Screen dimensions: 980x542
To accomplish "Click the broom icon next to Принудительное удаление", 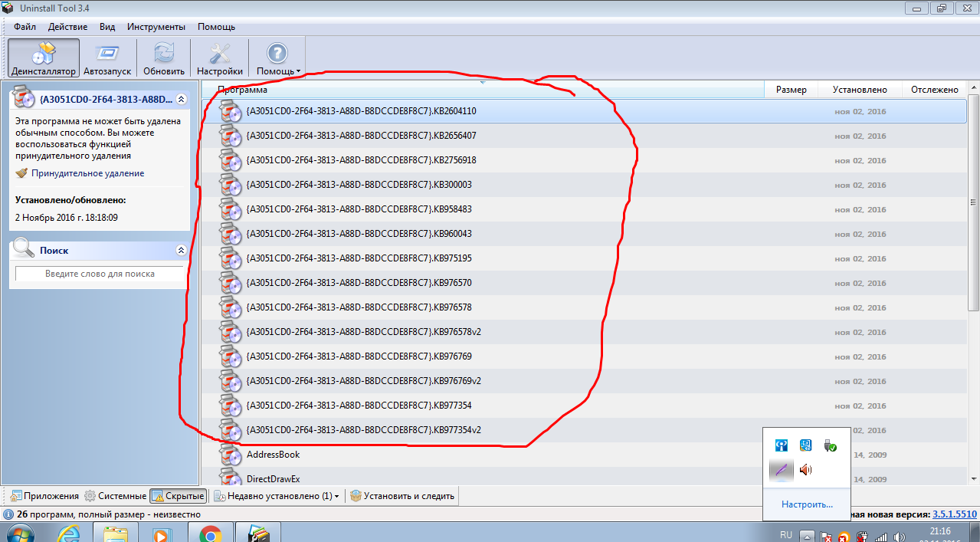I will click(21, 173).
